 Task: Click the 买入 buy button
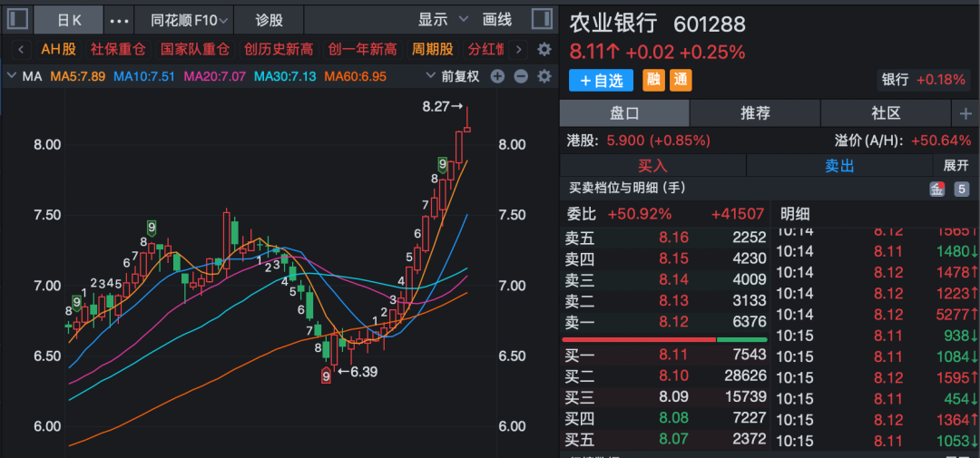pos(652,166)
